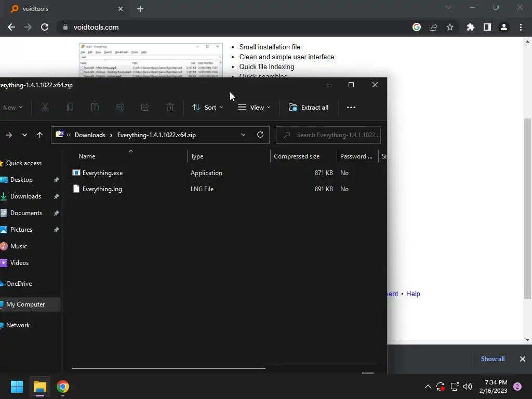This screenshot has width=532, height=399.
Task: Click the Google account G icon
Action: 417,27
